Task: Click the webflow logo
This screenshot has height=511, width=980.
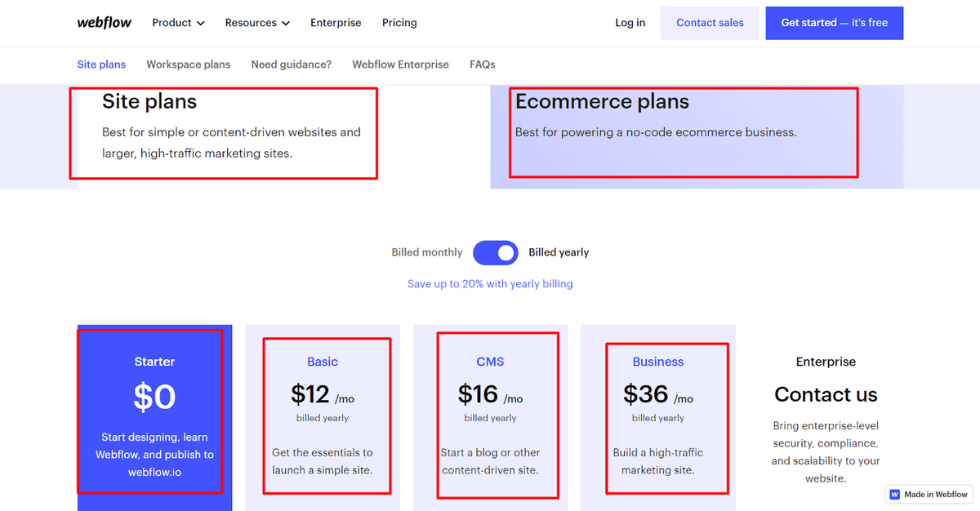Action: click(104, 22)
